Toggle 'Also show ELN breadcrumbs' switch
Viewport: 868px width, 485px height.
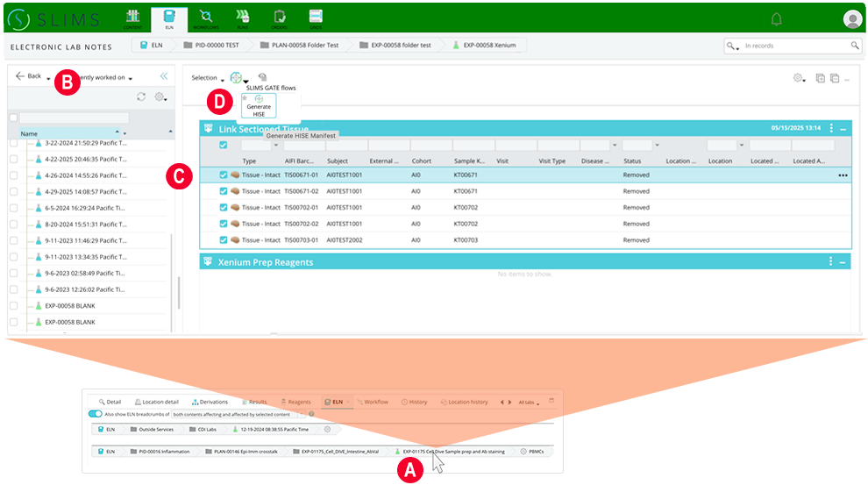pyautogui.click(x=95, y=413)
